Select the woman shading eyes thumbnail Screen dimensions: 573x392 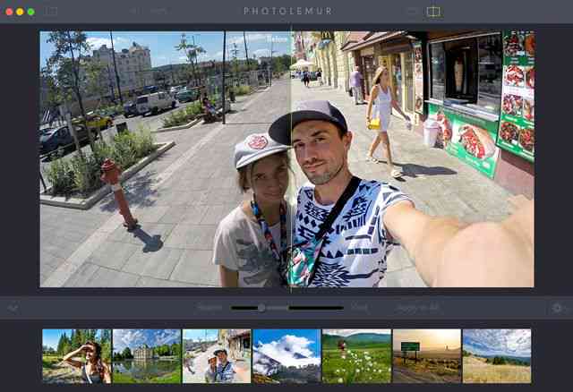pos(77,356)
